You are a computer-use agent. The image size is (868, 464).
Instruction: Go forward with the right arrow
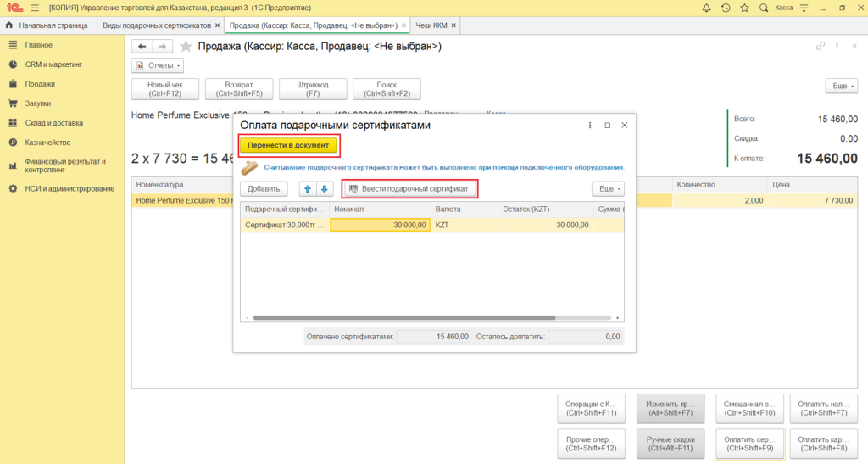point(162,47)
